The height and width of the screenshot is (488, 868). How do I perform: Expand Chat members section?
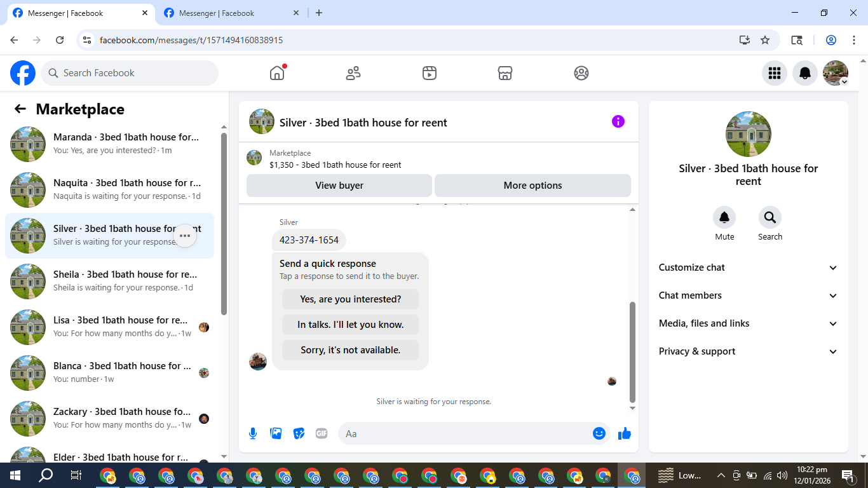pos(749,295)
